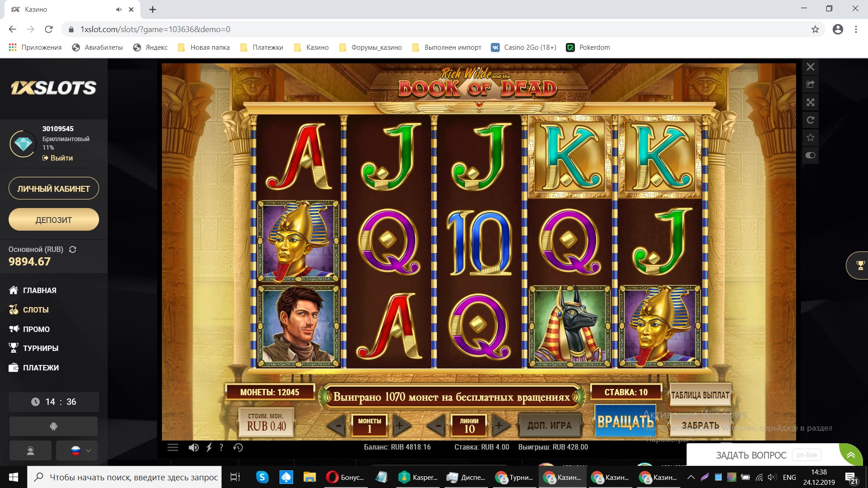
Task: Start the ДОП. ИГРА gamble round
Action: coord(550,425)
